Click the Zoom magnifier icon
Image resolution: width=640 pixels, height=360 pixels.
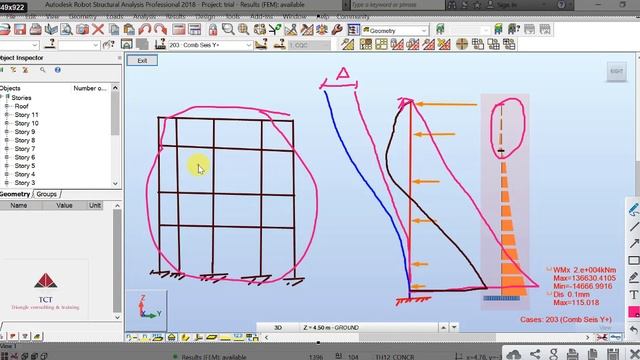coord(228,29)
